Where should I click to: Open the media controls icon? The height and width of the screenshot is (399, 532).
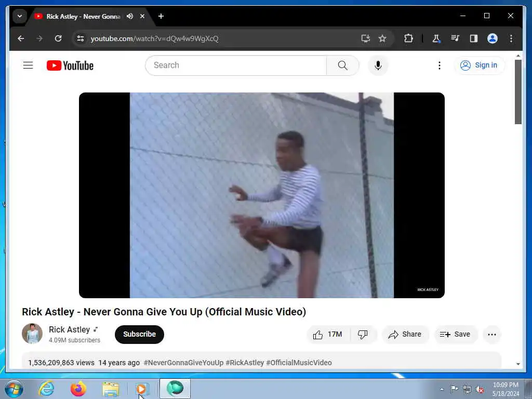click(x=455, y=38)
